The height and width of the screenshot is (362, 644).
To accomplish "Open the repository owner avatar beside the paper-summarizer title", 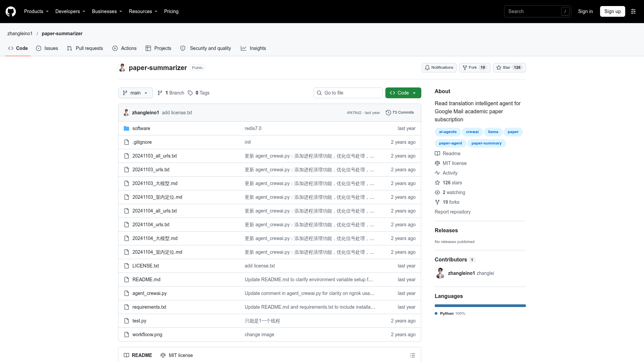I will point(122,68).
